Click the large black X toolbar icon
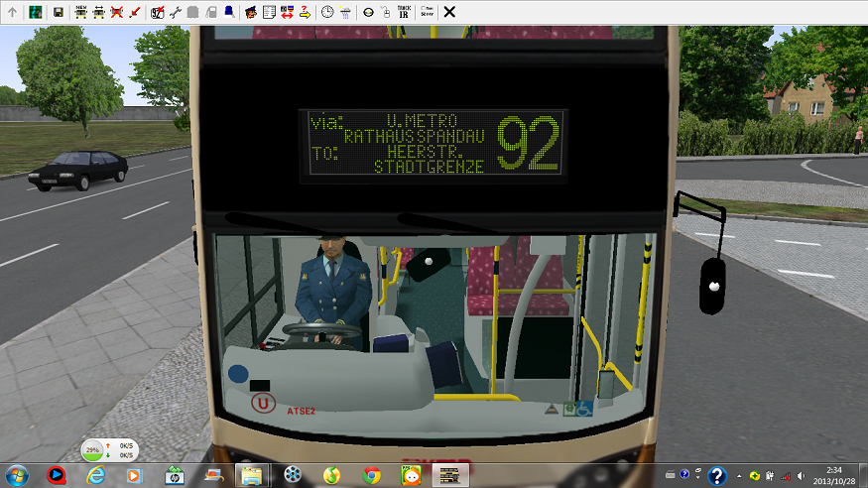This screenshot has width=868, height=488. click(449, 12)
